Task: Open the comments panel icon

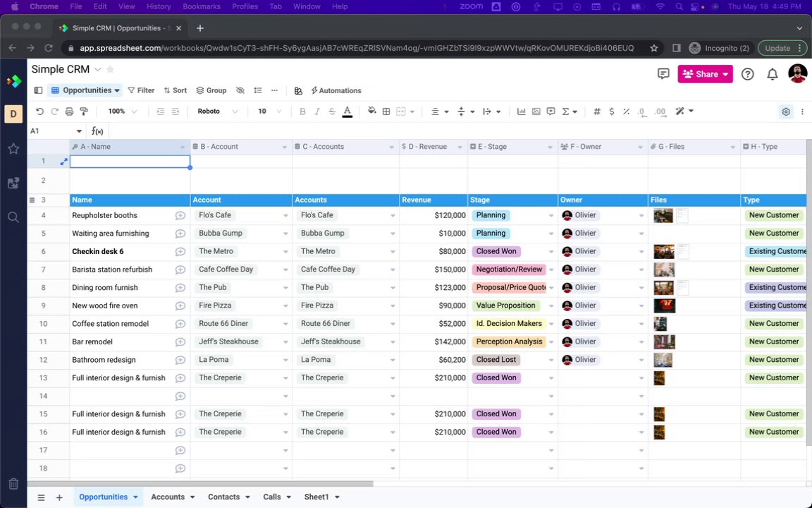Action: pyautogui.click(x=663, y=73)
